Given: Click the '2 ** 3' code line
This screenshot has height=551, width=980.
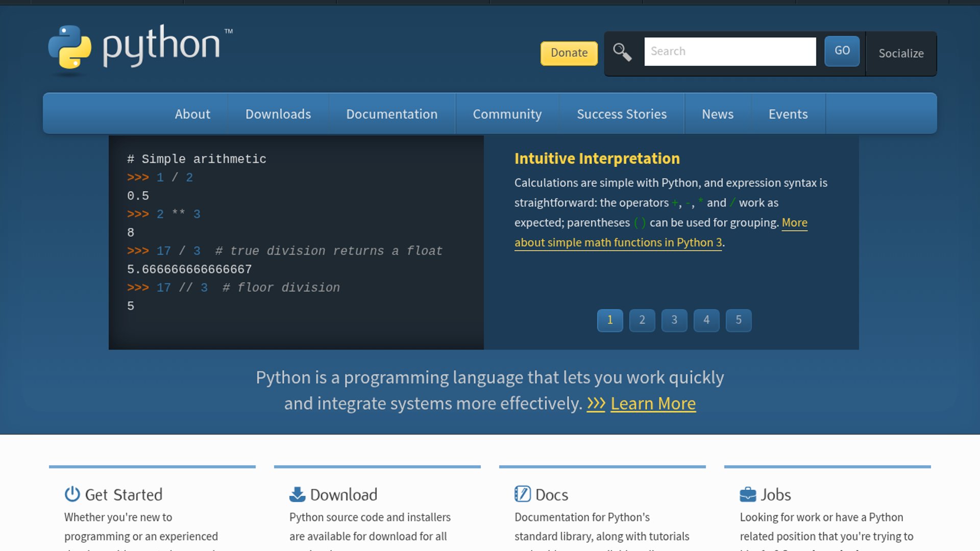Looking at the screenshot, I should coord(164,214).
